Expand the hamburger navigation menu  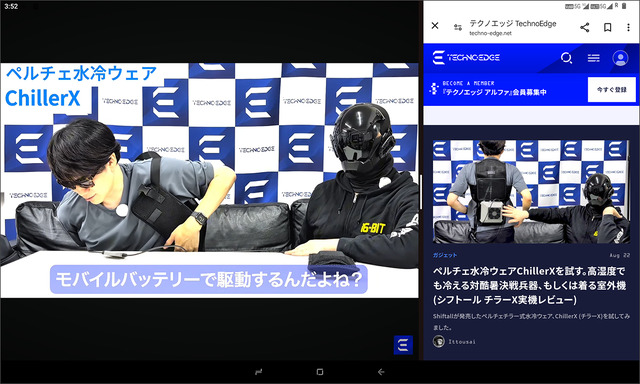coord(593,58)
